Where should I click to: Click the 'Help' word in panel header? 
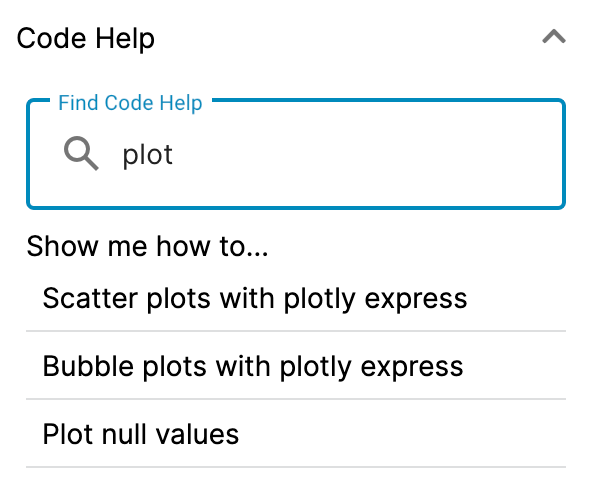[x=125, y=38]
